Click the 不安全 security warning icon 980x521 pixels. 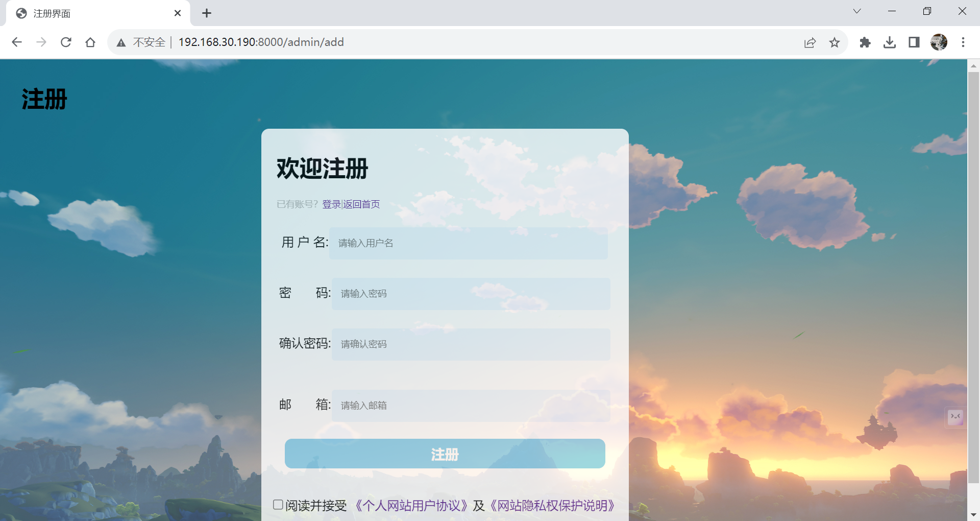pos(121,43)
